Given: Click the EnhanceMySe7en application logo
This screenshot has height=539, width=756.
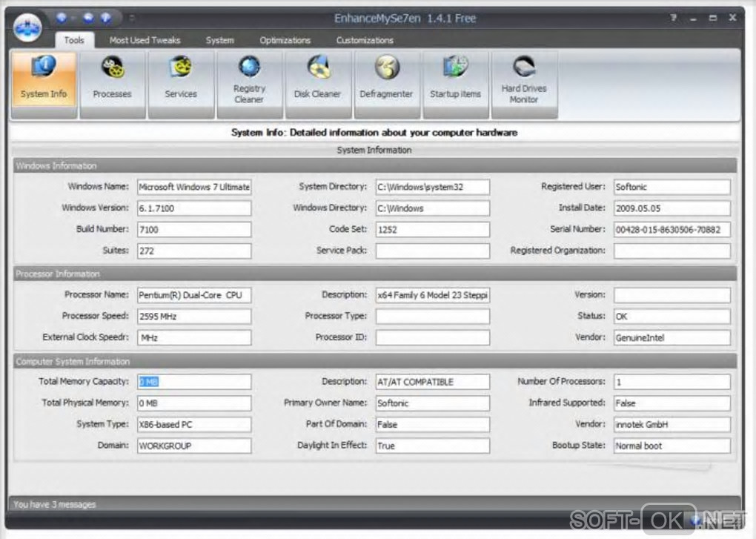Looking at the screenshot, I should (x=27, y=27).
